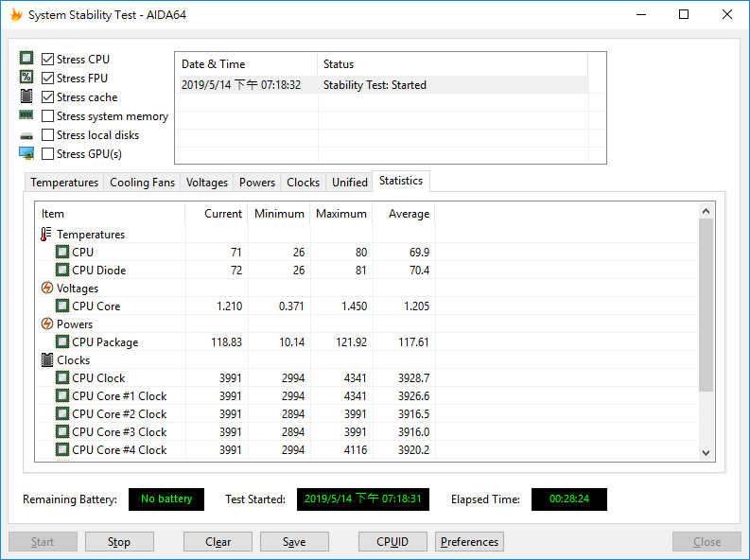Open the CPUID panel
Viewport: 750px width, 560px height.
[x=392, y=541]
